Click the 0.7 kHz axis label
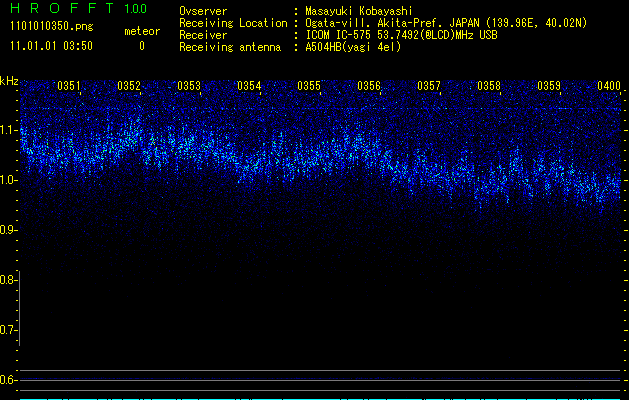The height and width of the screenshot is (400, 629). (8, 330)
